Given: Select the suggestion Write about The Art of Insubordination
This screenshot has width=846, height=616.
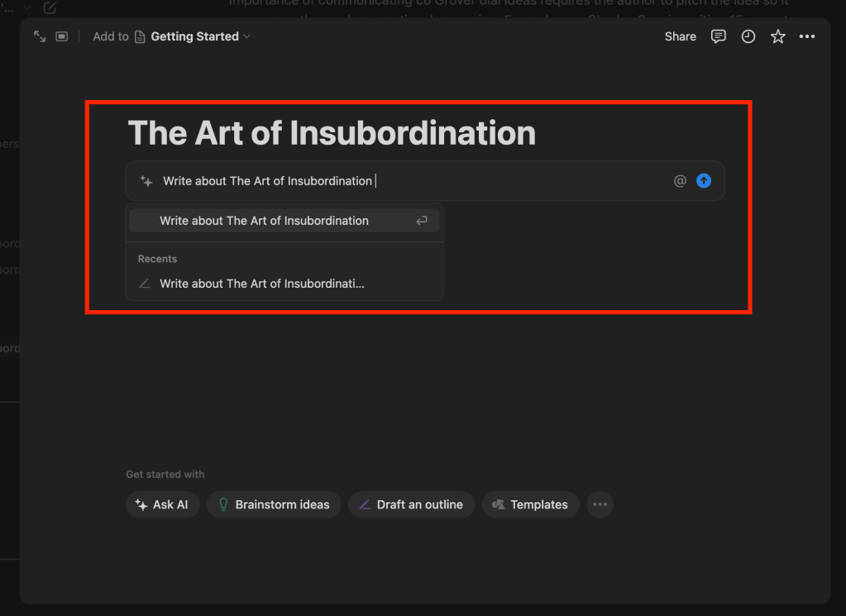Looking at the screenshot, I should (284, 221).
